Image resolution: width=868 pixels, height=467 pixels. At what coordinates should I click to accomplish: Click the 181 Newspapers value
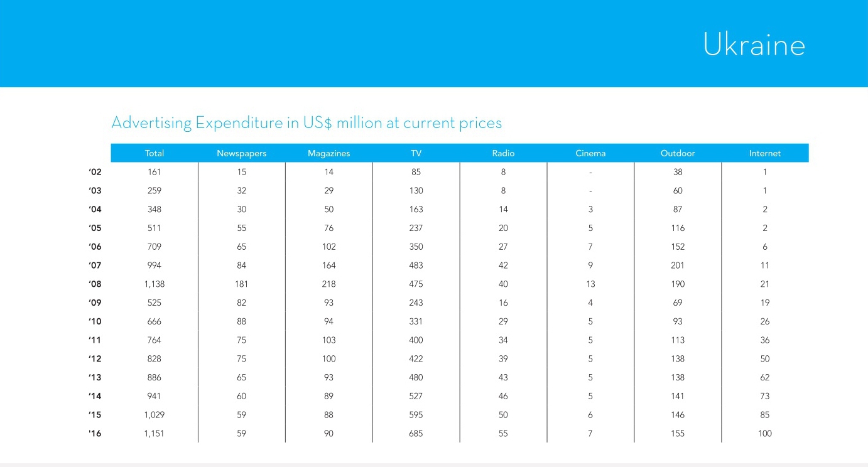tap(242, 284)
